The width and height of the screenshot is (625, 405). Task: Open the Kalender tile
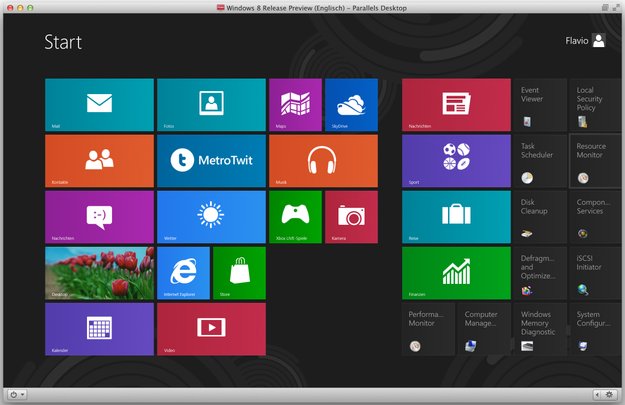(x=99, y=329)
